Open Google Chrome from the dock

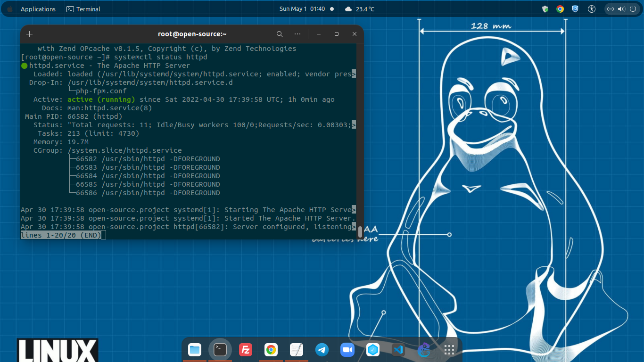click(271, 350)
